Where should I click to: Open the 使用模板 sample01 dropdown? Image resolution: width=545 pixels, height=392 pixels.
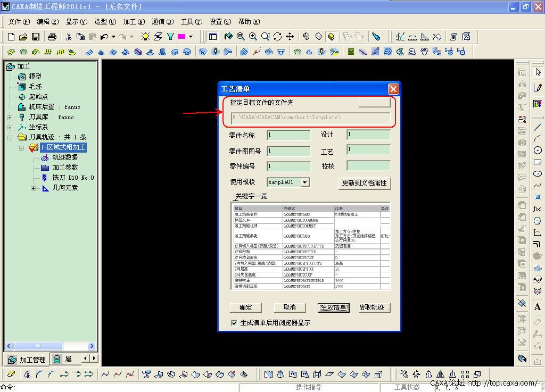304,182
